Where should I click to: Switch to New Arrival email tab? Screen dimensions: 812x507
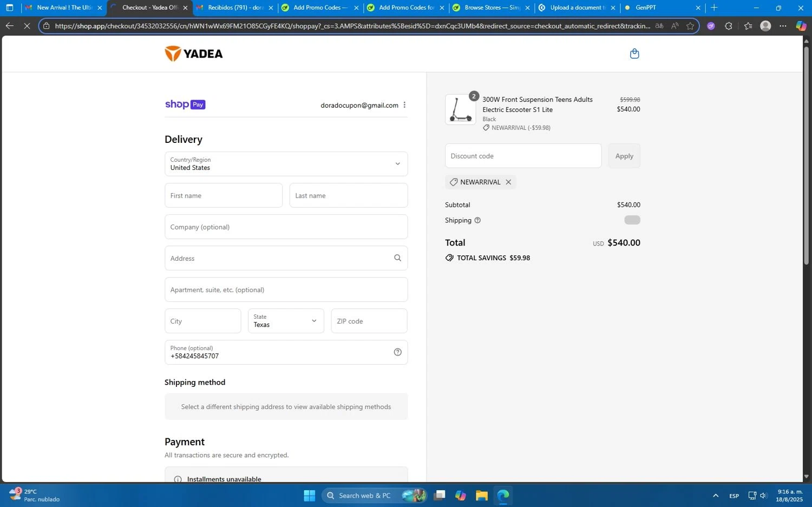tap(64, 8)
